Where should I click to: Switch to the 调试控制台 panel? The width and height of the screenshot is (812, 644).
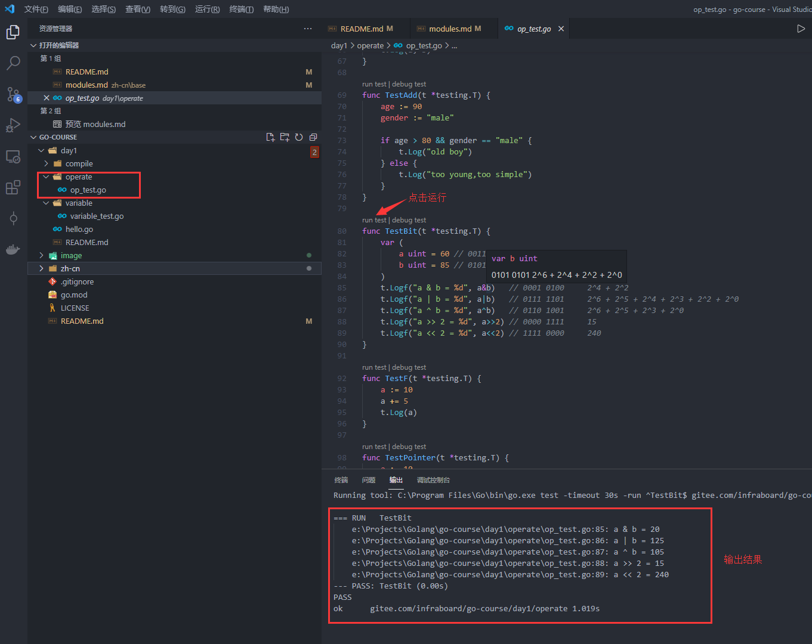point(433,480)
